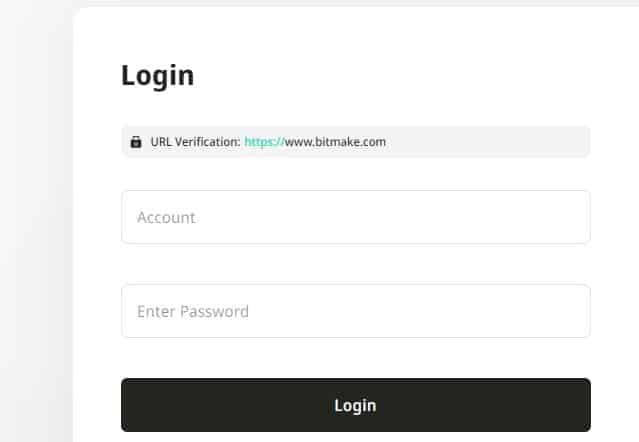The width and height of the screenshot is (639, 442).
Task: Click the Enter Password placeholder text
Action: point(193,311)
